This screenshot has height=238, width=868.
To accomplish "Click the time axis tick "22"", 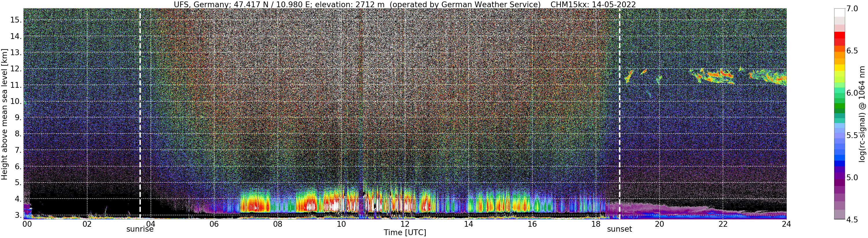I will coord(723,224).
